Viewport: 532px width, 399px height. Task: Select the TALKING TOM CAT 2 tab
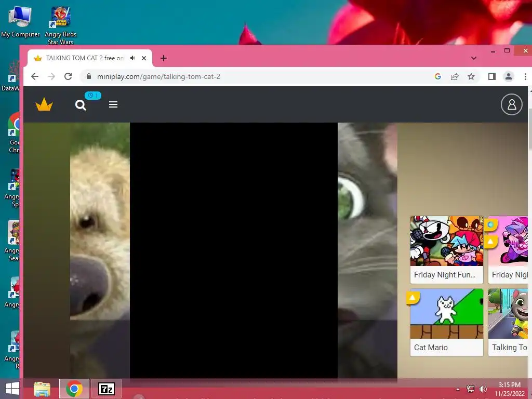tap(89, 58)
